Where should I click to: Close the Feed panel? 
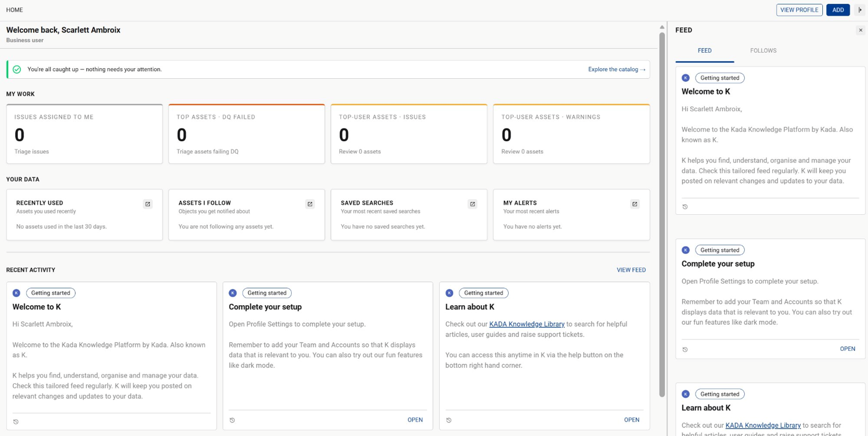[860, 30]
